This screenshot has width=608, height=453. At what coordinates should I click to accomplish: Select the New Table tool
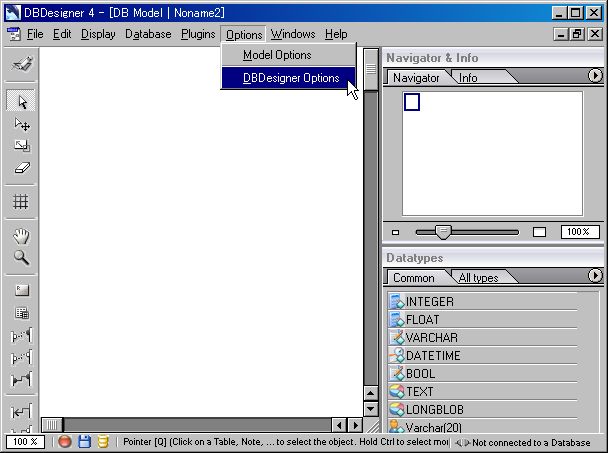22,313
